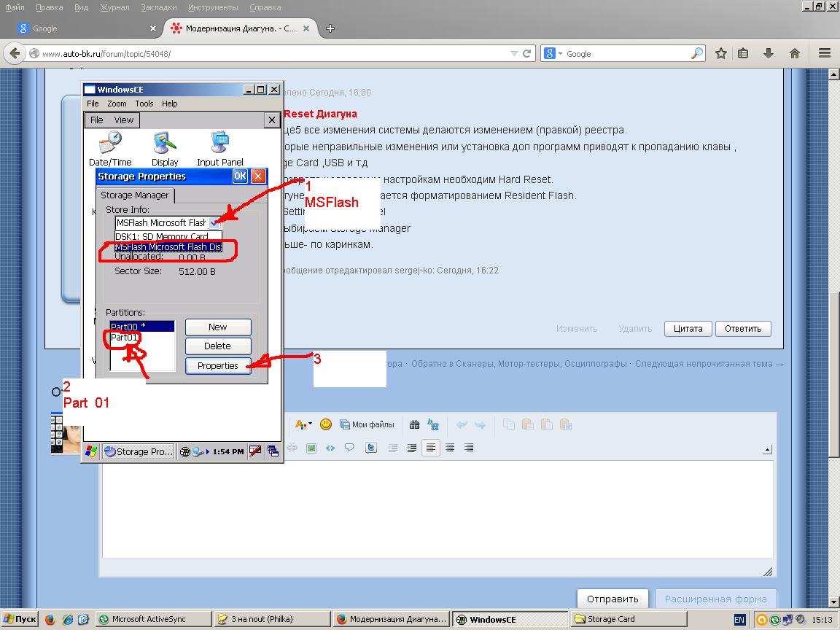Select DSK1: SD Memory Card in dropdown list
The height and width of the screenshot is (630, 840).
(168, 236)
